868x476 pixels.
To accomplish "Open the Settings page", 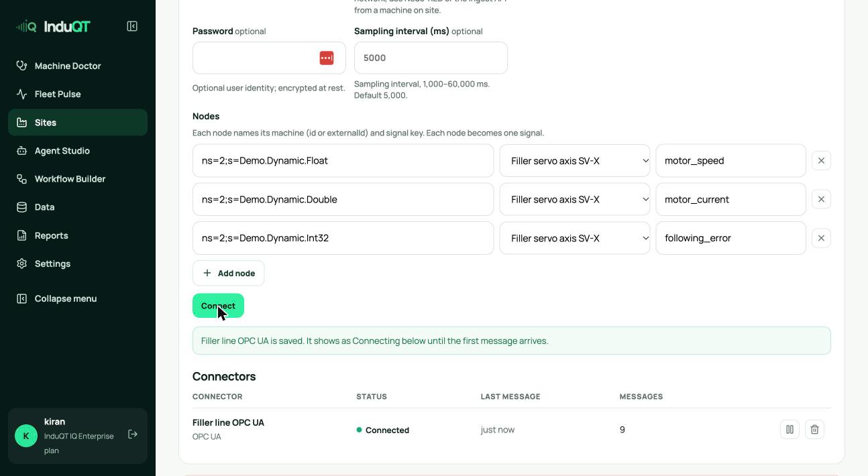I will [78, 263].
